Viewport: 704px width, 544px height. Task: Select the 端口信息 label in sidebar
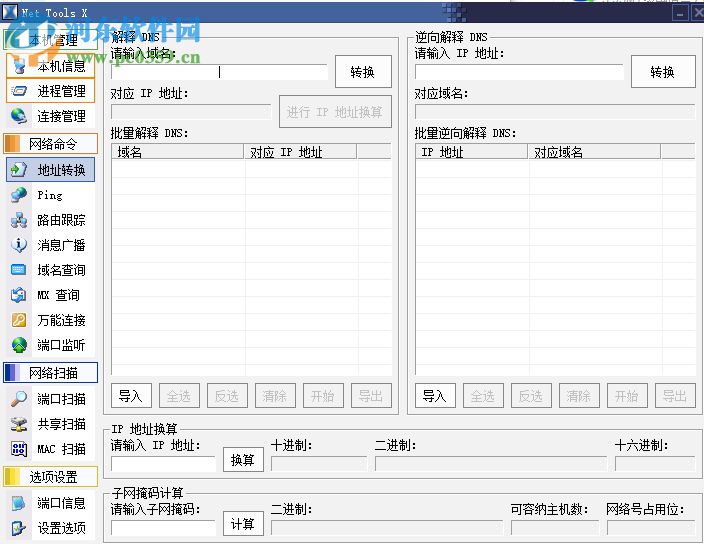point(62,503)
